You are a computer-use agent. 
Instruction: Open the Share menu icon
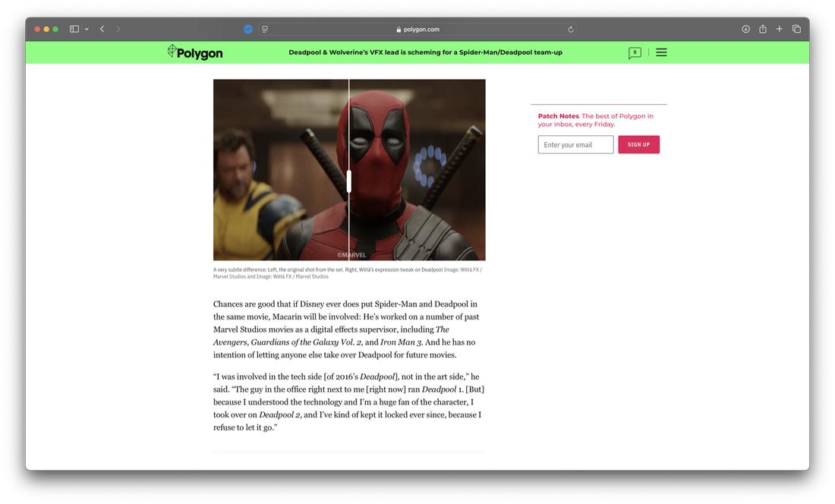click(x=763, y=30)
